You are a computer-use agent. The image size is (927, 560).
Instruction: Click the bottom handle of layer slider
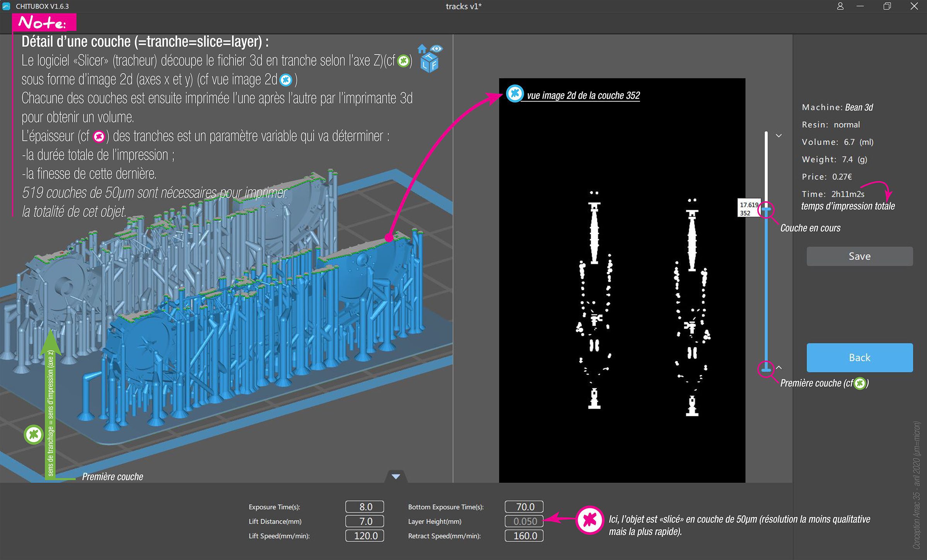click(x=766, y=370)
